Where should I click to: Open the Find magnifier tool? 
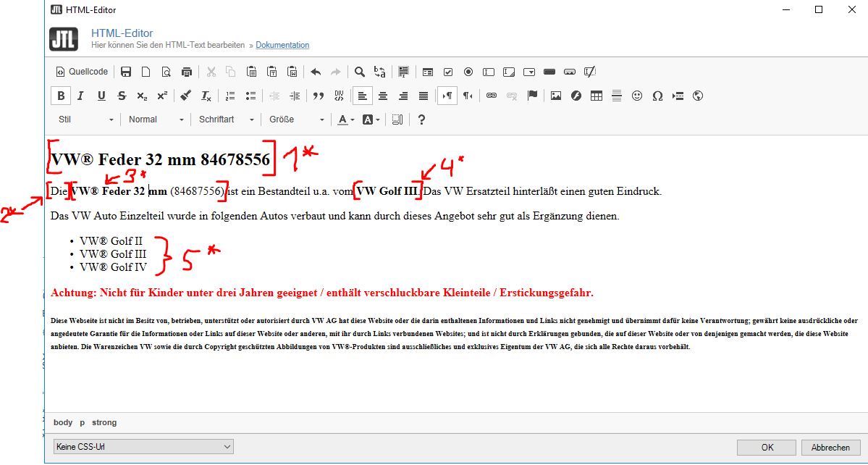point(359,72)
